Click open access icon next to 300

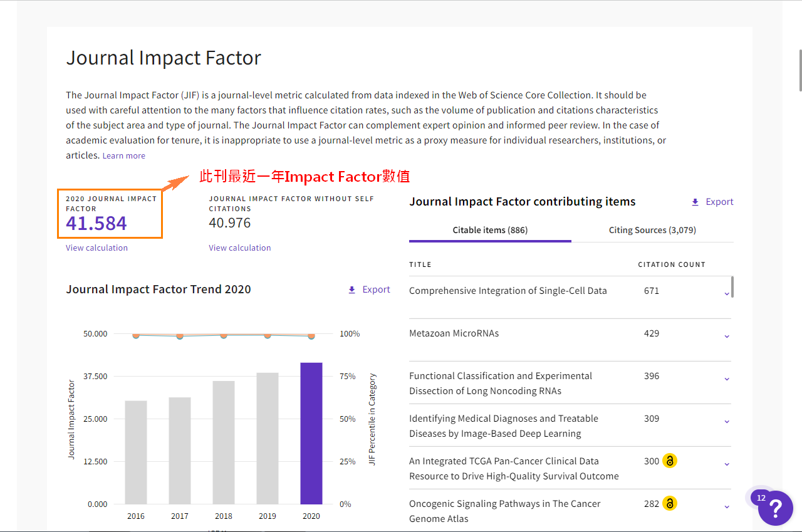pyautogui.click(x=670, y=461)
